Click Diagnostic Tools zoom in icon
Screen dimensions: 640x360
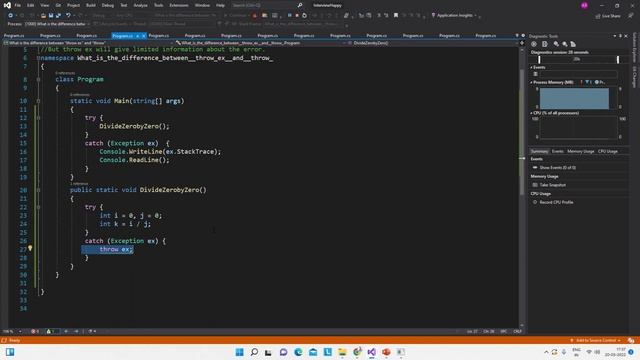tap(556, 44)
